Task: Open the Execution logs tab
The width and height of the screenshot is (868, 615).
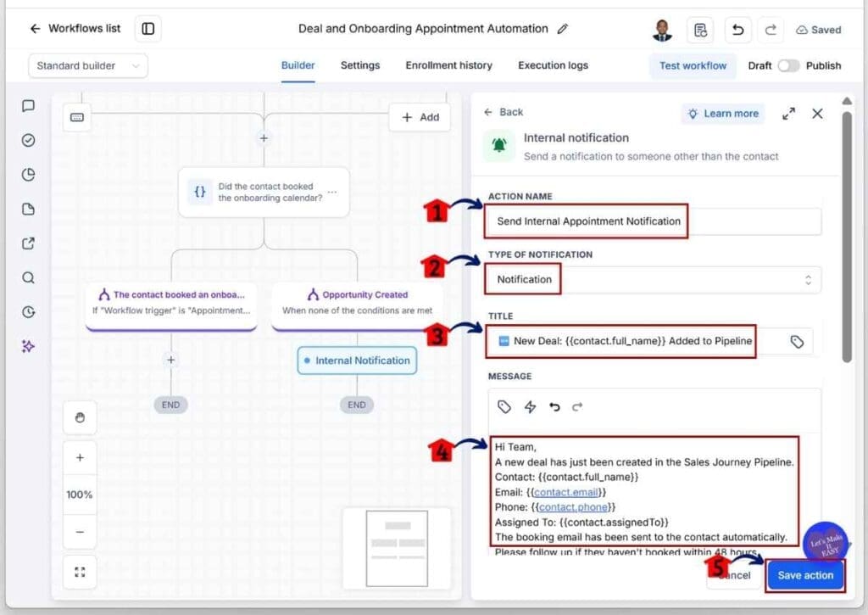Action: [553, 65]
